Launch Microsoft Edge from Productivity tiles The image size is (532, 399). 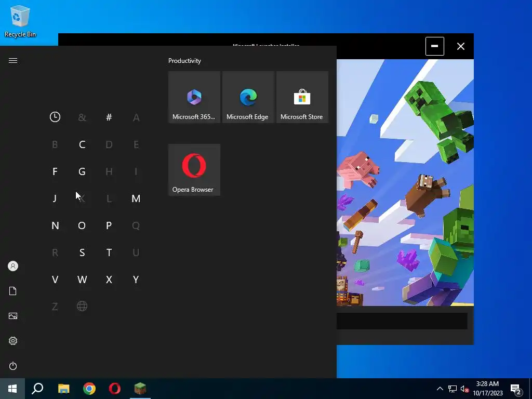[248, 97]
